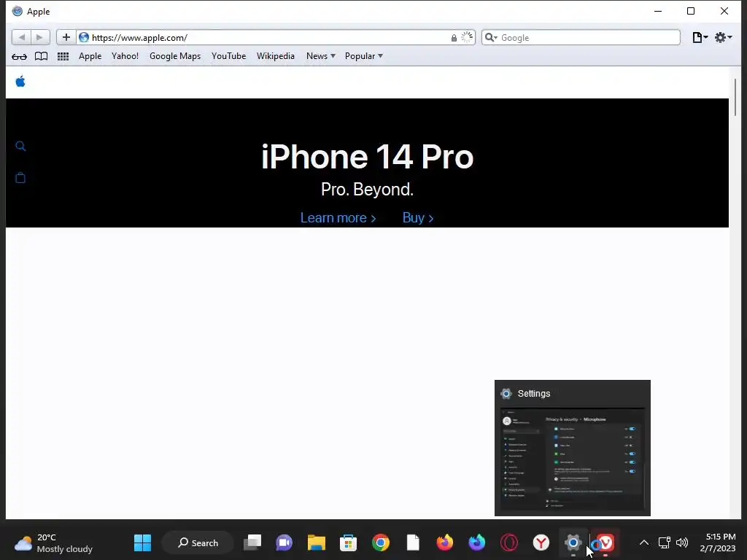The width and height of the screenshot is (747, 560).
Task: Launch Firefox from taskbar
Action: [444, 542]
